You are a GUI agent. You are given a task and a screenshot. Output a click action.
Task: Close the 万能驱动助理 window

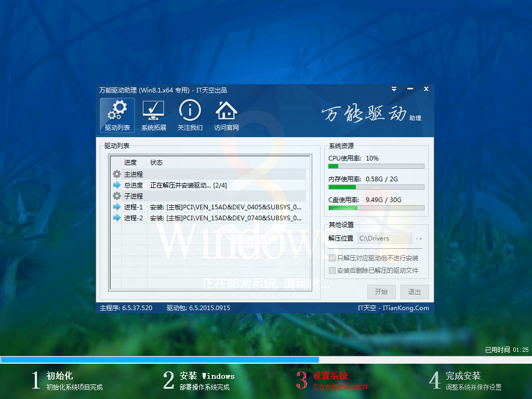(426, 89)
